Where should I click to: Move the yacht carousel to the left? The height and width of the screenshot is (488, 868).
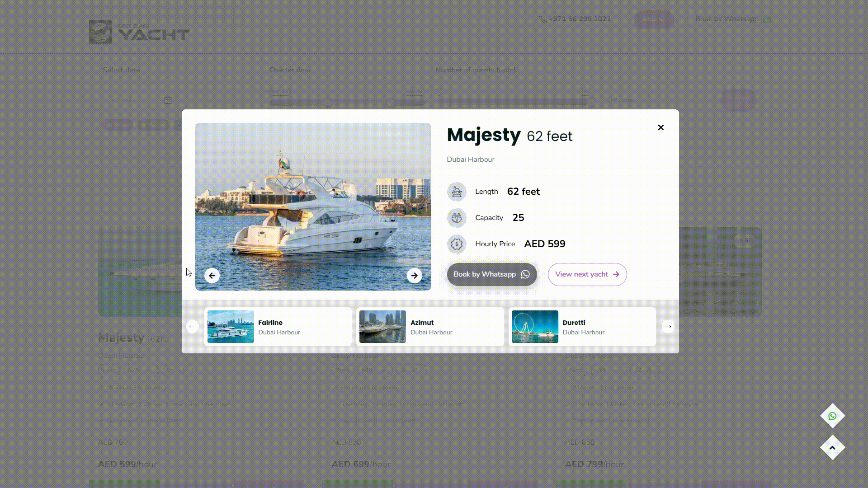pyautogui.click(x=193, y=327)
